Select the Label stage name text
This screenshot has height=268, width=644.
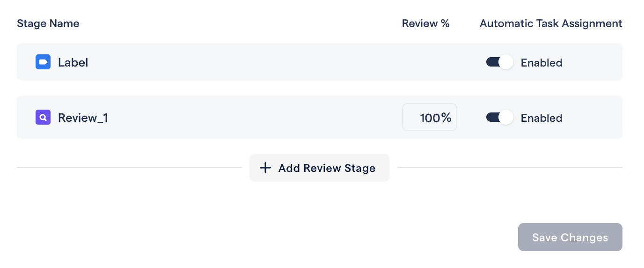73,62
